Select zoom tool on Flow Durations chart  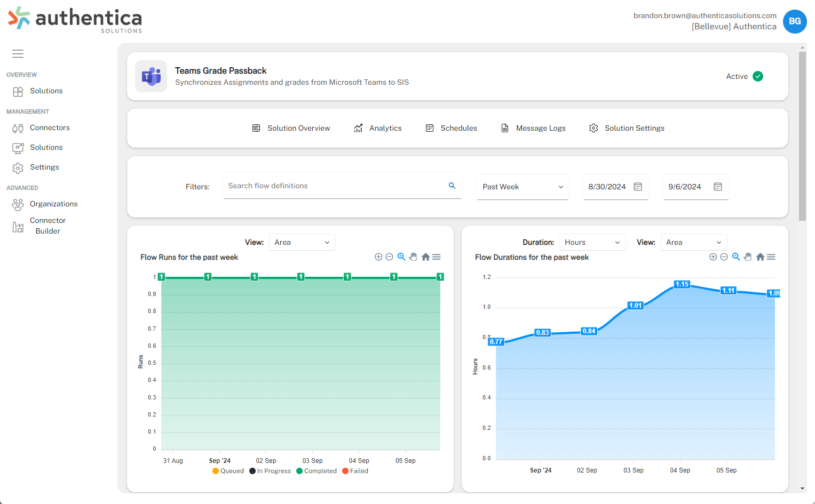(736, 257)
